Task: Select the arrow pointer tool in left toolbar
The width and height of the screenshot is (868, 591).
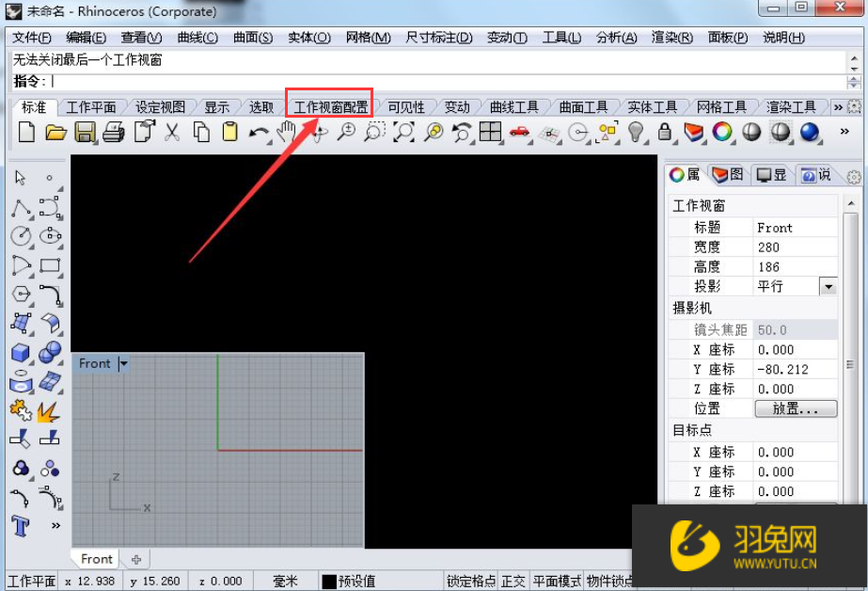Action: [21, 177]
